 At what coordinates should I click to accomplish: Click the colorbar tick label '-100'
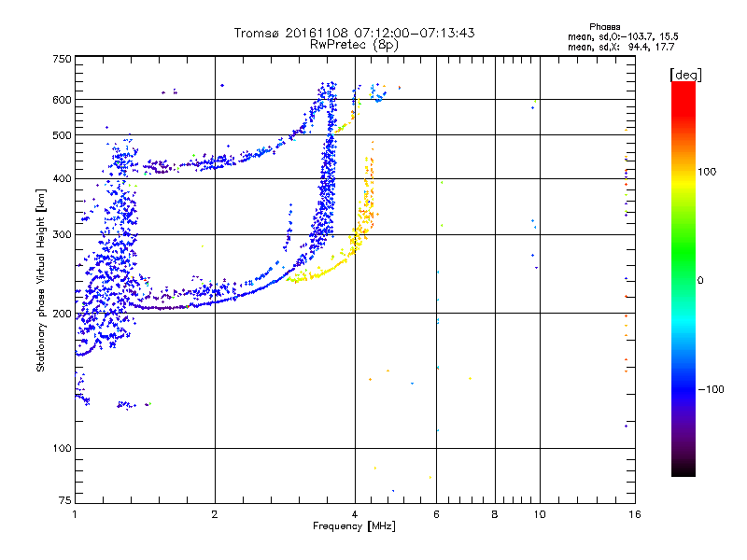[x=711, y=389]
